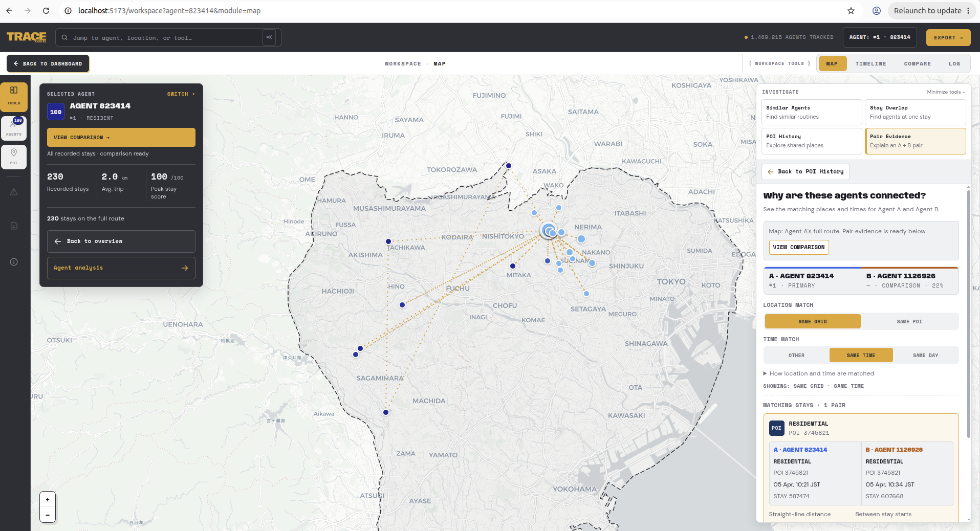
Task: Select the A · Agent 823414 card
Action: click(x=812, y=280)
